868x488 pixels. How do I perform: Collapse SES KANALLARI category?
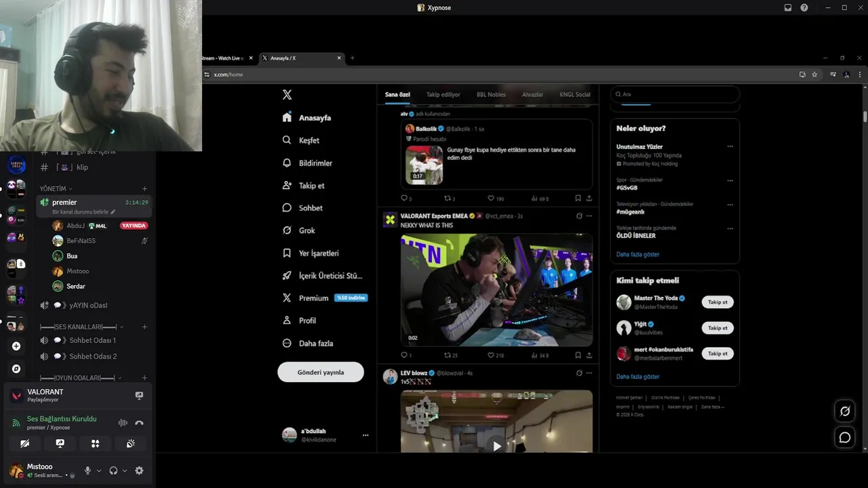tap(82, 327)
